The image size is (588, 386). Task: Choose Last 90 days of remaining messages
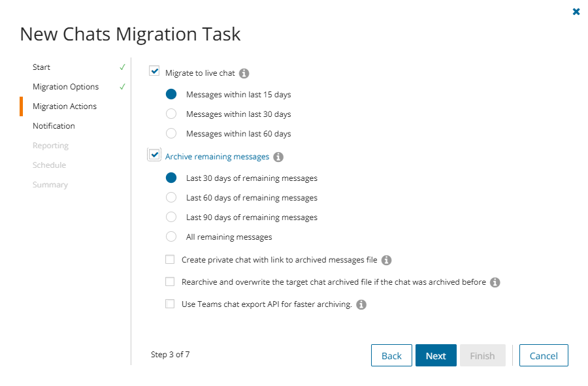(171, 217)
